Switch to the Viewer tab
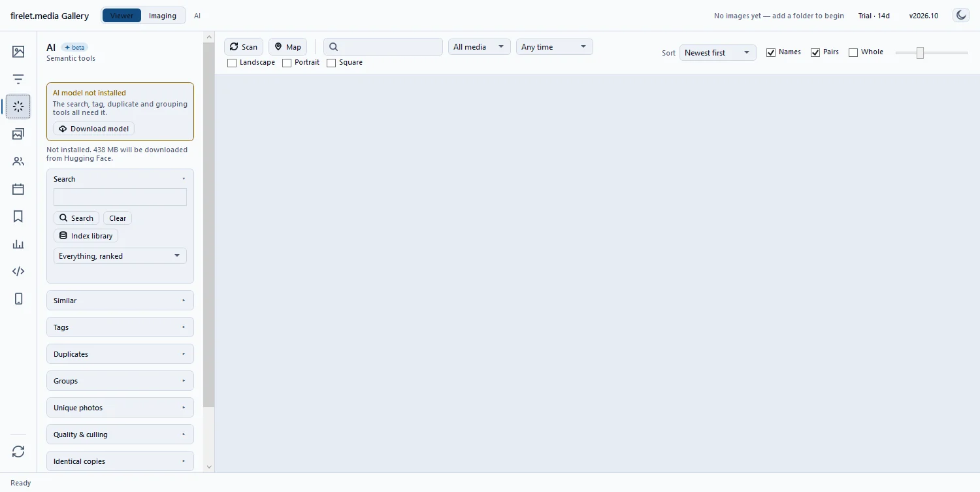This screenshot has width=980, height=492. (x=122, y=16)
